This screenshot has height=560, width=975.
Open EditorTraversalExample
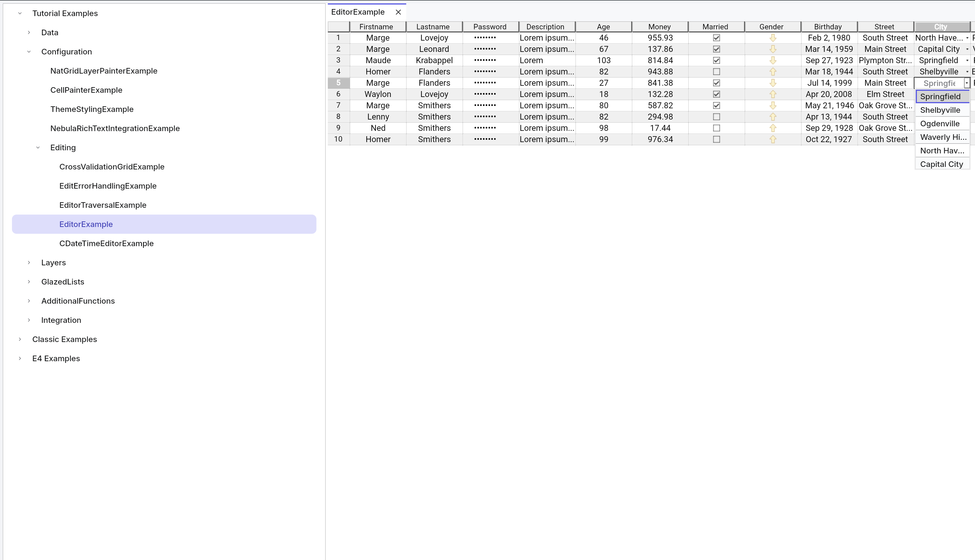(103, 205)
